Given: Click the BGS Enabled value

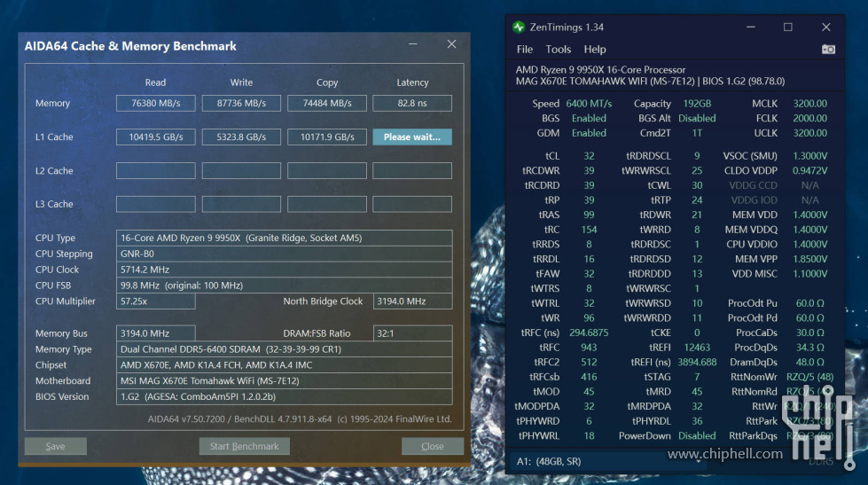Looking at the screenshot, I should click(x=589, y=119).
